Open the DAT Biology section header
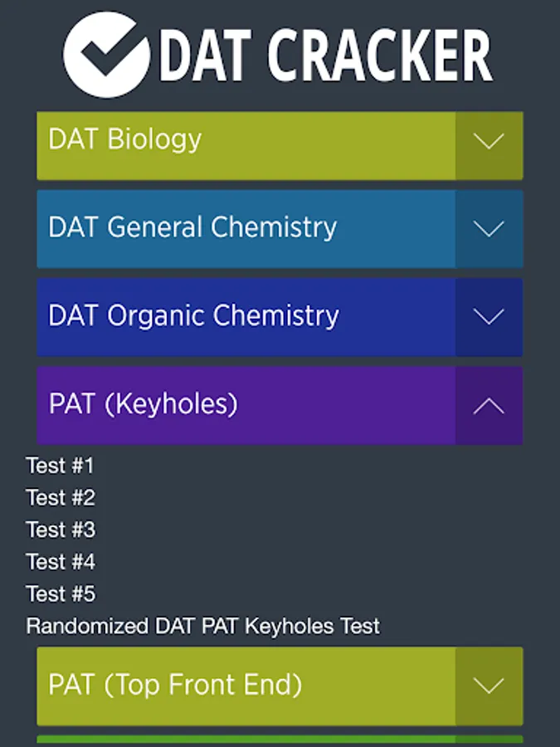 coord(246,141)
